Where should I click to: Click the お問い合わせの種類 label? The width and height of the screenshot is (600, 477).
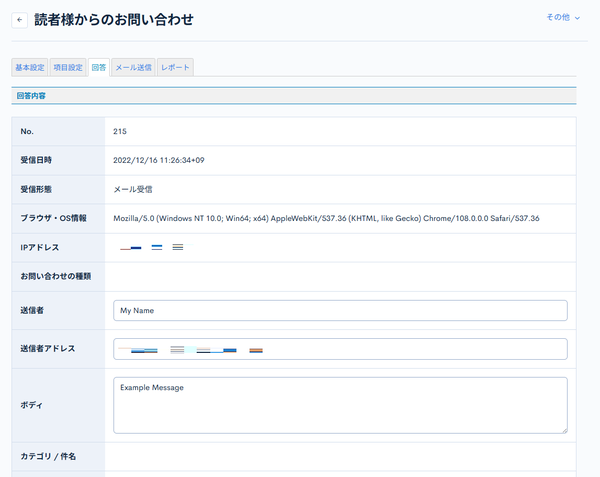click(56, 276)
